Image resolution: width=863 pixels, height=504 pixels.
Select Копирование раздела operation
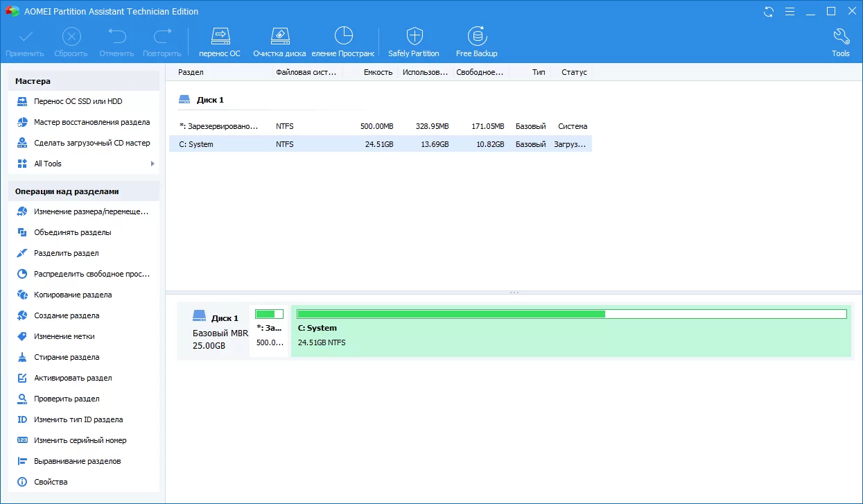pyautogui.click(x=84, y=295)
